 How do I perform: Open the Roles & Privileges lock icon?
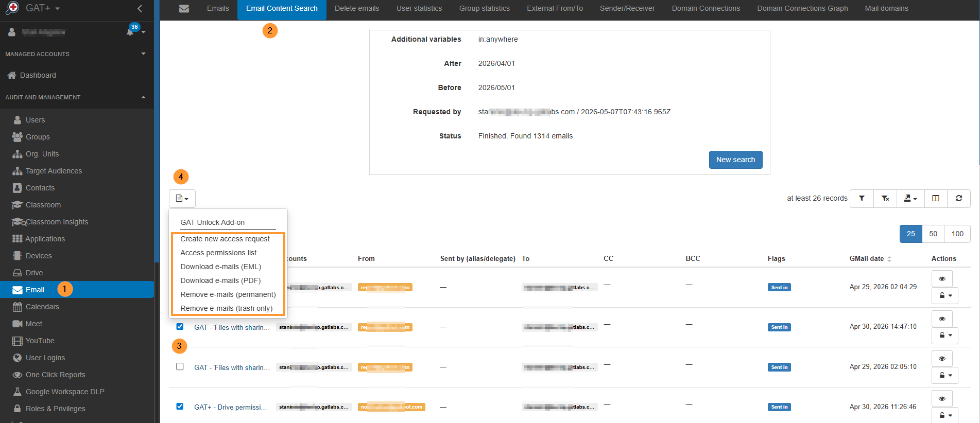point(18,409)
